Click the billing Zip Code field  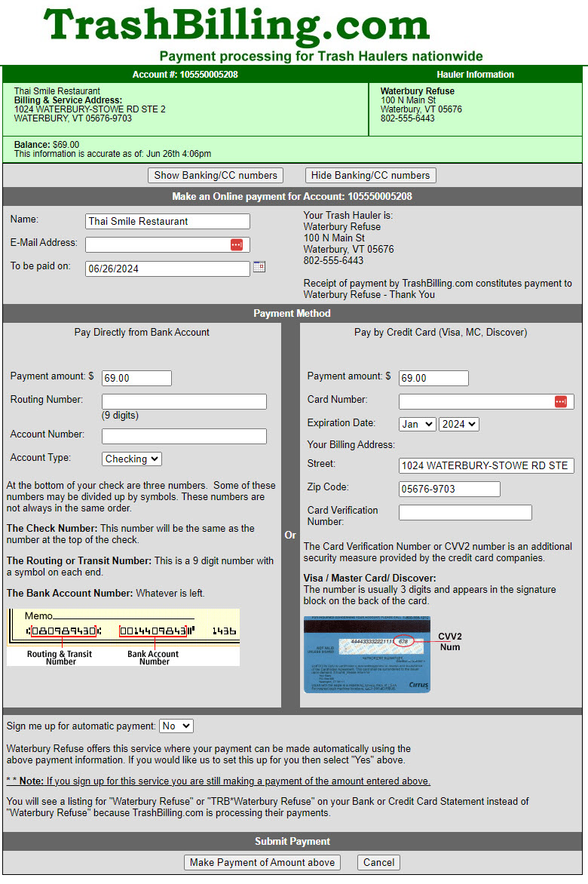[x=449, y=489]
